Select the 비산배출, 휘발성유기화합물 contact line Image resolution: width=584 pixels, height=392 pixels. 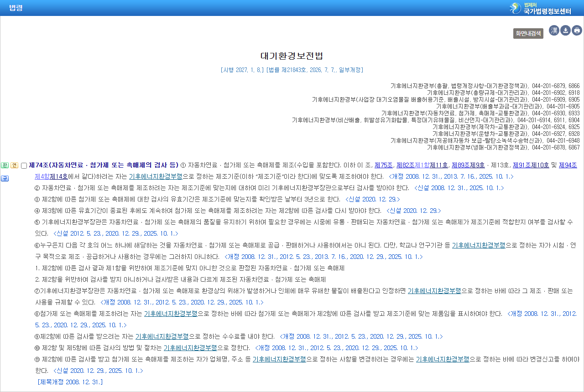coord(436,120)
